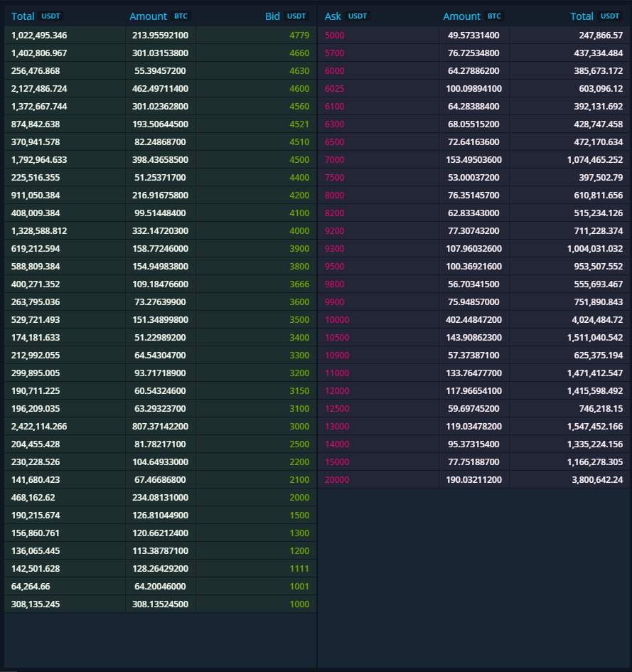
Task: Select ask price 10000
Action: click(x=337, y=320)
